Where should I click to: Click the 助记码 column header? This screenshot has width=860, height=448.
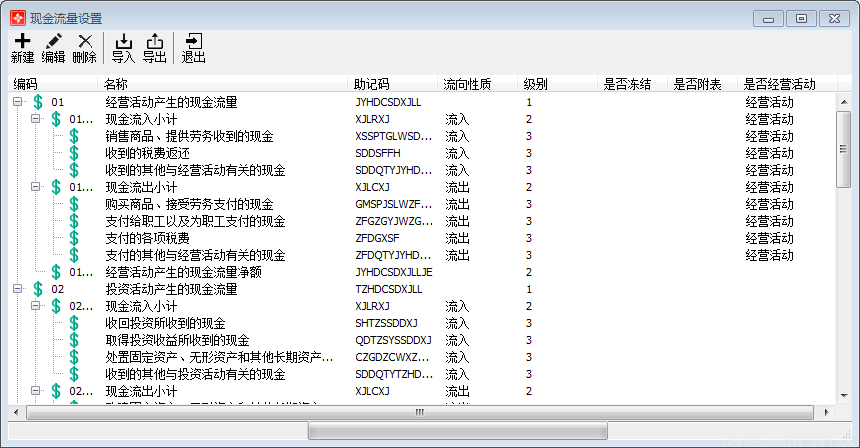(x=393, y=84)
